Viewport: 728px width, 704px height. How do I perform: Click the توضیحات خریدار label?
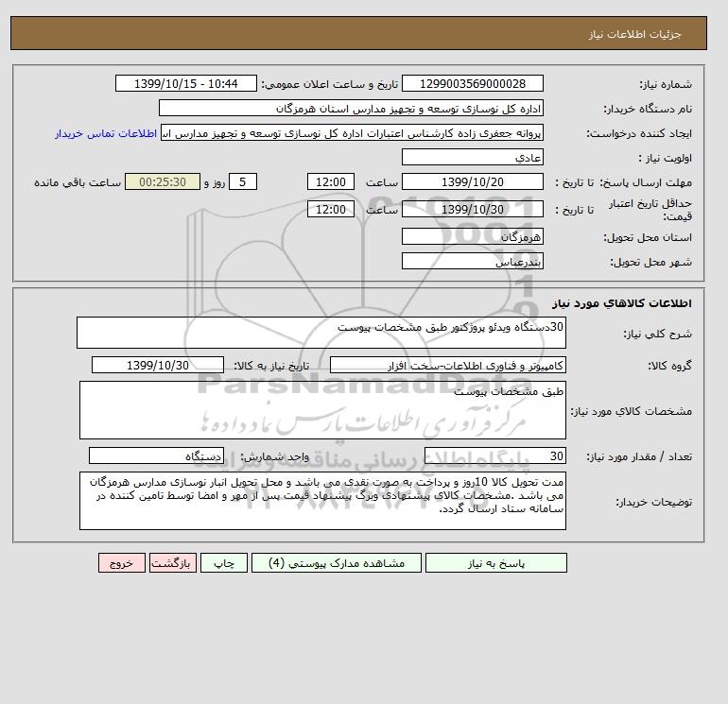[654, 502]
